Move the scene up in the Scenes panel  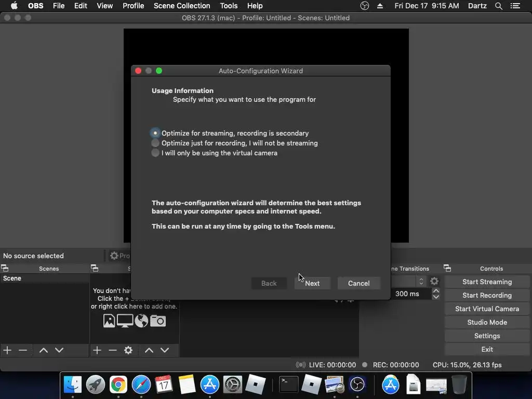click(x=44, y=350)
